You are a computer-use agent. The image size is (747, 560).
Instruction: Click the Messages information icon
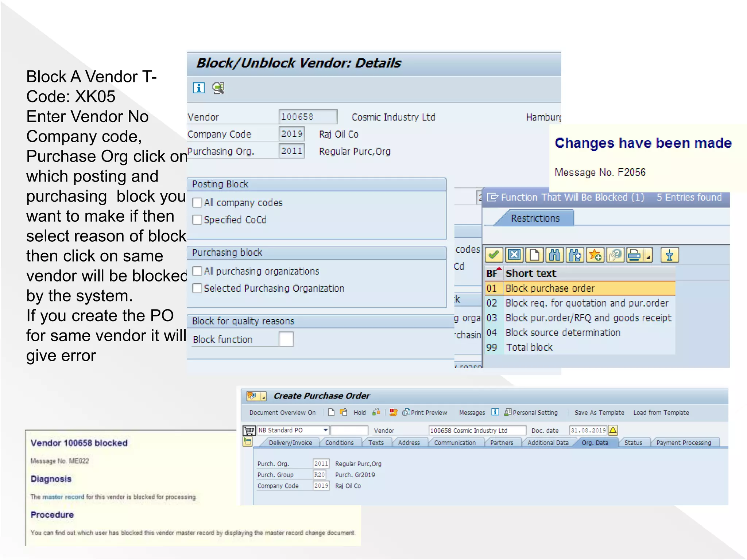point(495,412)
